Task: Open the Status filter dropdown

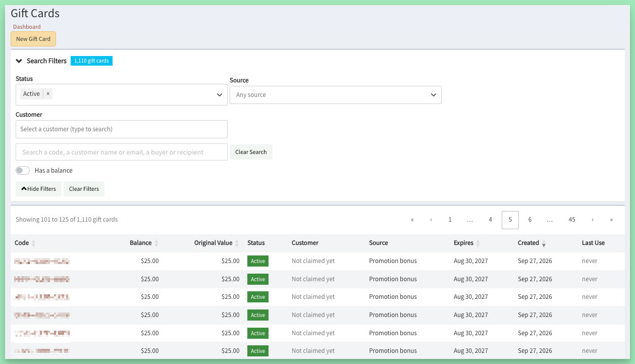Action: (x=122, y=94)
